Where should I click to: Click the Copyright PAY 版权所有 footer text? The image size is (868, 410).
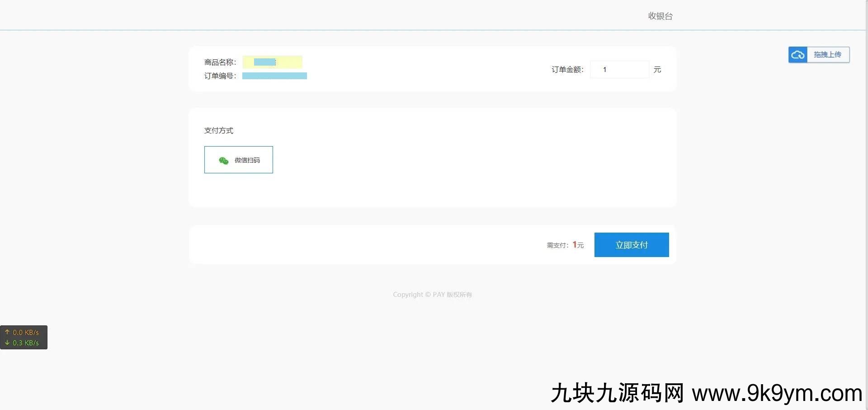432,295
